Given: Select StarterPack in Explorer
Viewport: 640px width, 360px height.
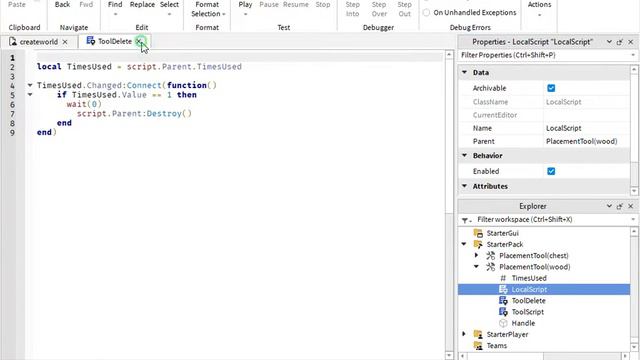Looking at the screenshot, I should pos(504,244).
